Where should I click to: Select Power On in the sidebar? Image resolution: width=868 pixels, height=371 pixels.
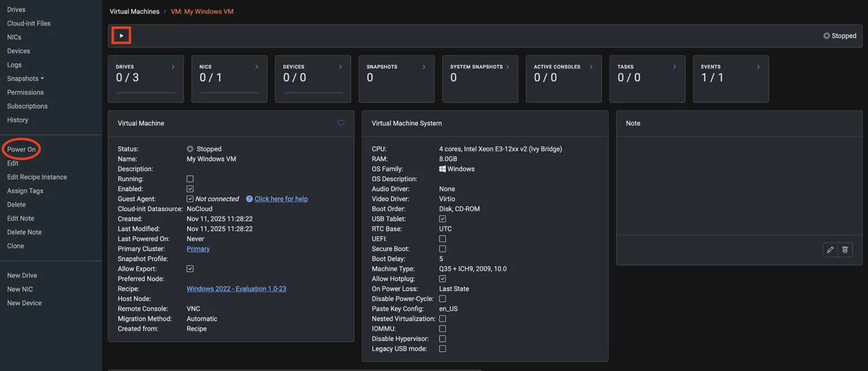pos(21,149)
